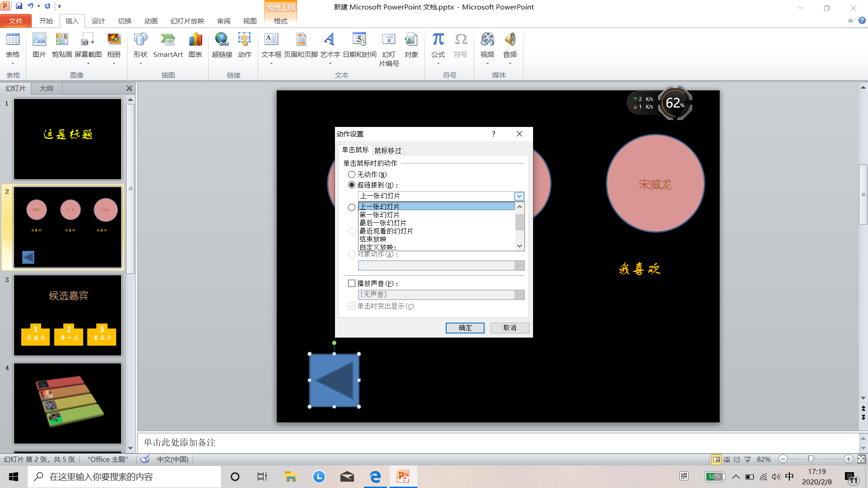Select the 无动作 radio button
Screen dimensions: 868x488
click(352, 174)
